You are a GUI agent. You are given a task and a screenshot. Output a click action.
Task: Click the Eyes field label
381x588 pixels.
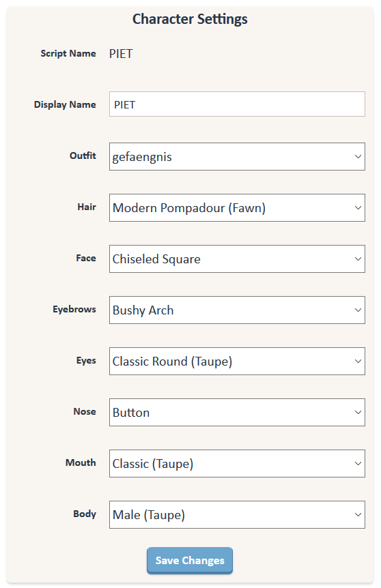(86, 361)
